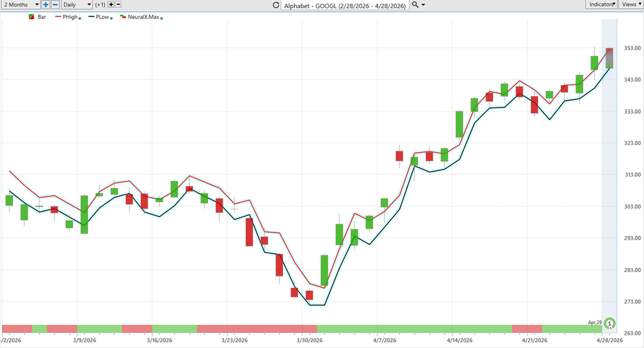Click the settings dot next to PHigh

(x=80, y=18)
